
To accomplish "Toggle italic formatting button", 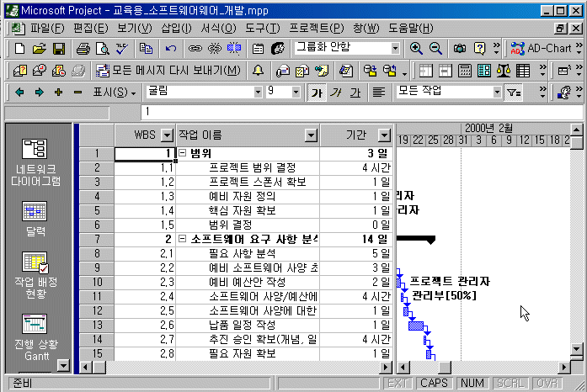I will pos(336,92).
